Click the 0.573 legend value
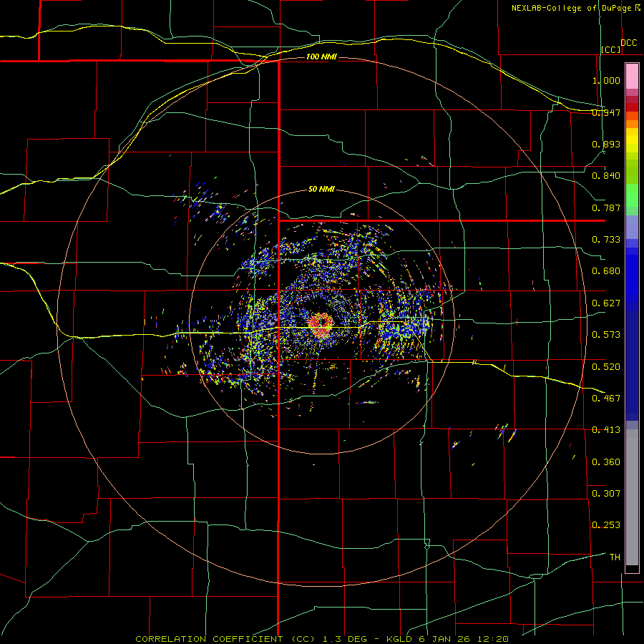Screen dimensions: 644x644 click(606, 335)
